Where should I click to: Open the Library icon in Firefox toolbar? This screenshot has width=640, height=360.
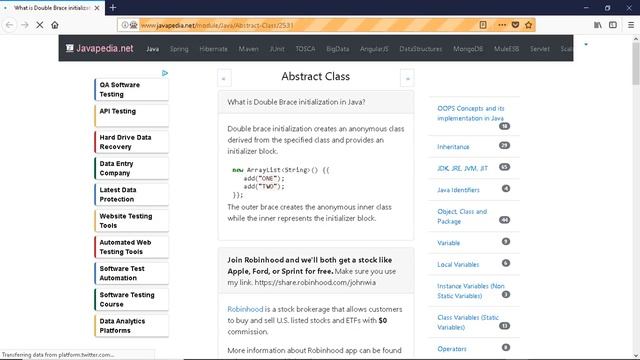pyautogui.click(x=598, y=25)
